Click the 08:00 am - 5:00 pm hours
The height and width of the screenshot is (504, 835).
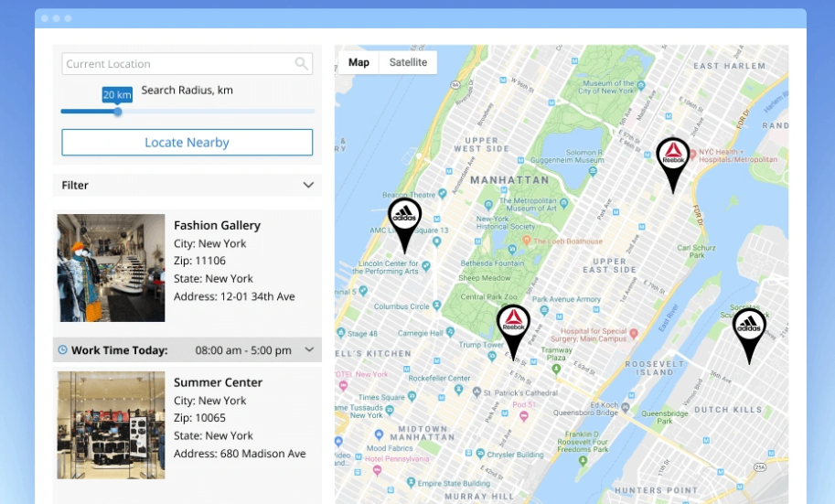pyautogui.click(x=243, y=350)
